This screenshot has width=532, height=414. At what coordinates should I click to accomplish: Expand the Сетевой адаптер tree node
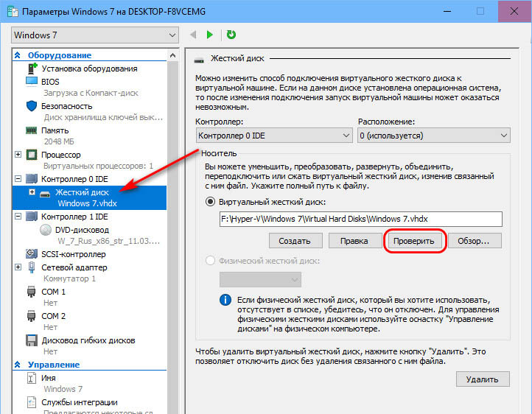click(18, 267)
